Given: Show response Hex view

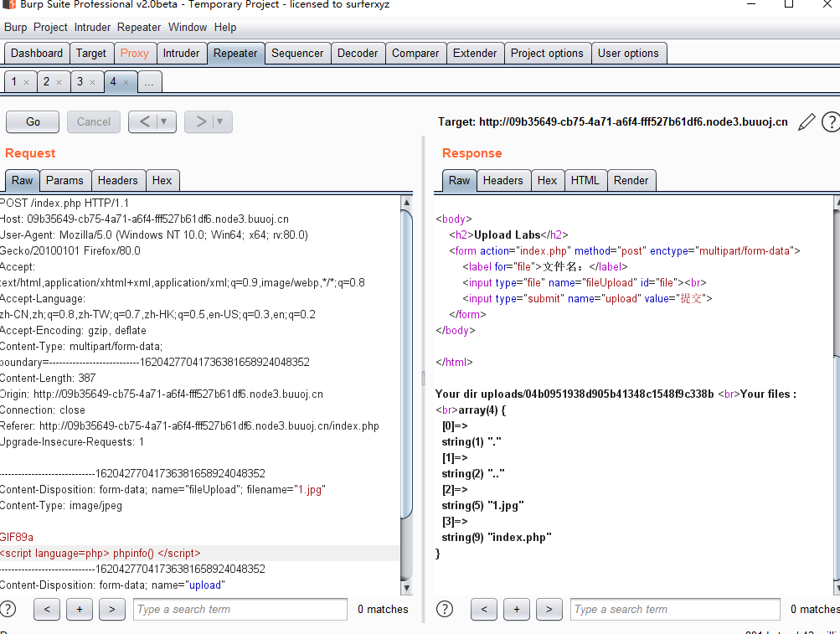Looking at the screenshot, I should pyautogui.click(x=547, y=181).
